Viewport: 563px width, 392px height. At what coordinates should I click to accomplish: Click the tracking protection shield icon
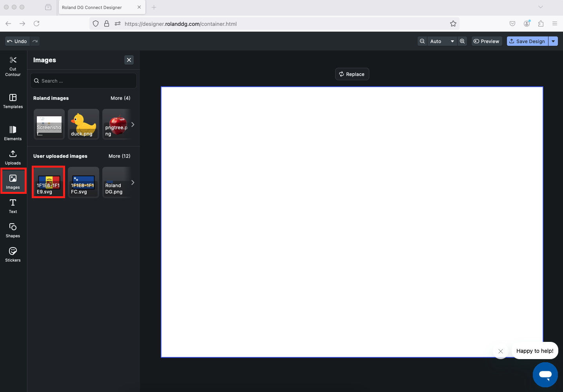pos(96,23)
